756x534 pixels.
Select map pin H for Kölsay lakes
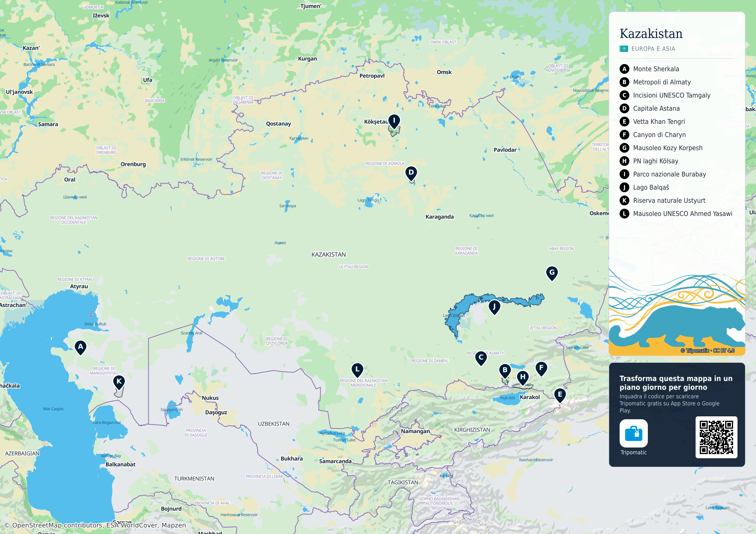pos(522,378)
